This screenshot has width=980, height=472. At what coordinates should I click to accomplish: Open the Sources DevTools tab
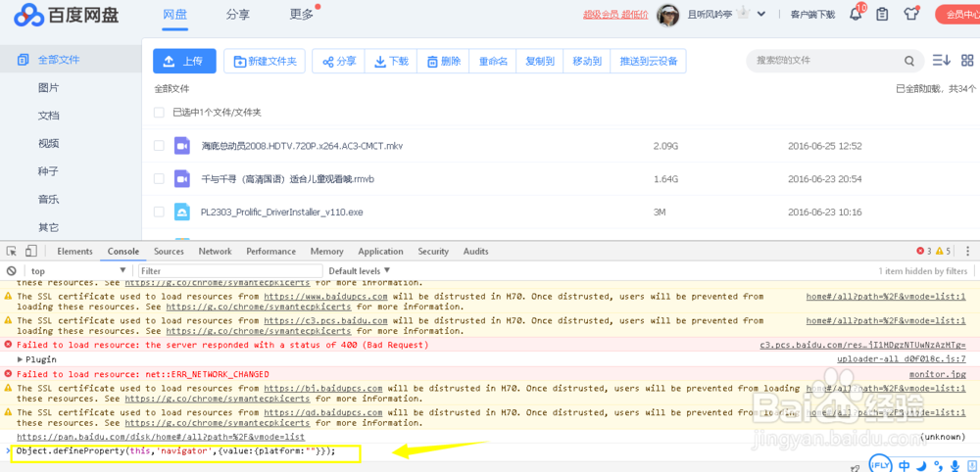(169, 251)
